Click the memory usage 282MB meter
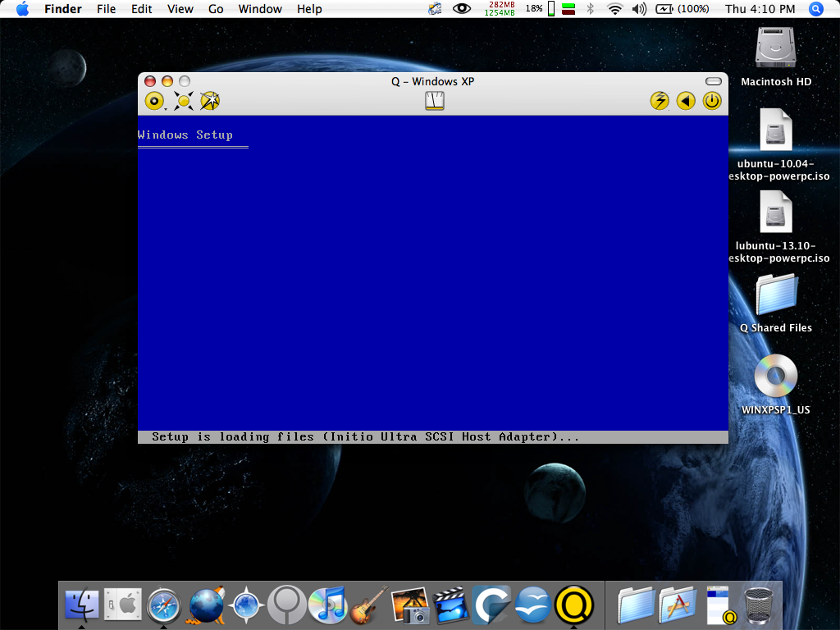This screenshot has height=630, width=840. coord(500,9)
